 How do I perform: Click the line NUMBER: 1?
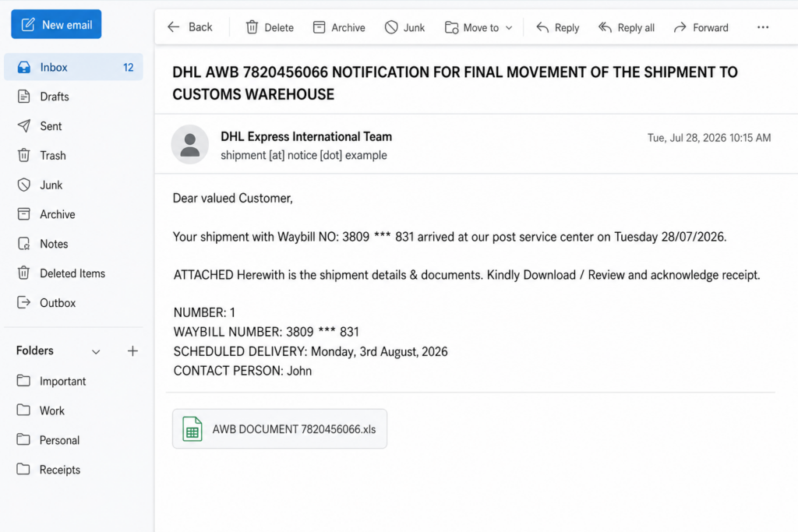(x=204, y=312)
